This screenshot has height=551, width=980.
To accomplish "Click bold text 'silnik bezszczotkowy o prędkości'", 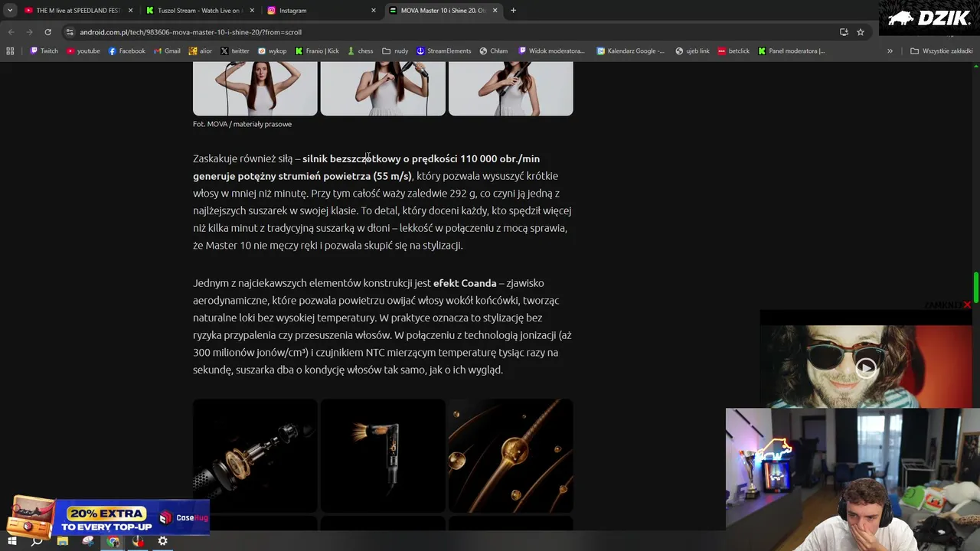I will (380, 158).
